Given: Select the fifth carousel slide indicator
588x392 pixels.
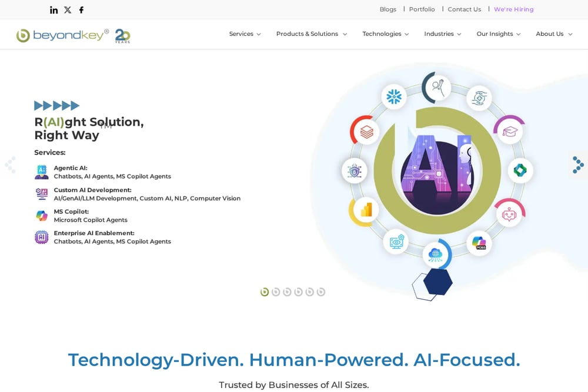Looking at the screenshot, I should click(x=309, y=292).
